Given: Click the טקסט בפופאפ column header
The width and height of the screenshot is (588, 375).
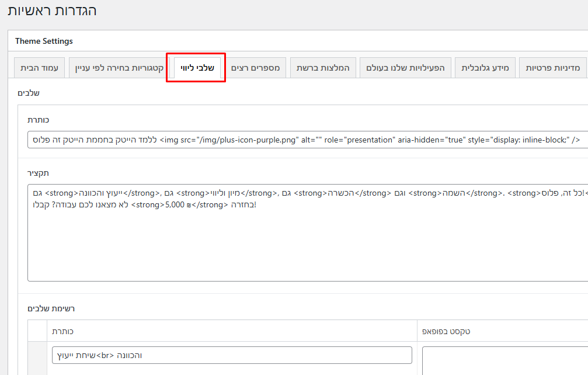Looking at the screenshot, I should pyautogui.click(x=446, y=331).
